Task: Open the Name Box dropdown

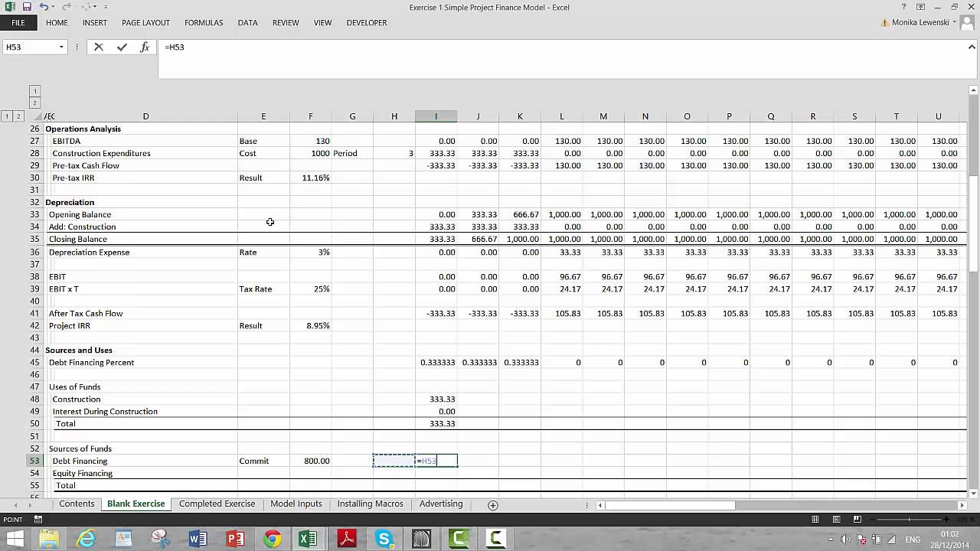Action: [x=61, y=47]
